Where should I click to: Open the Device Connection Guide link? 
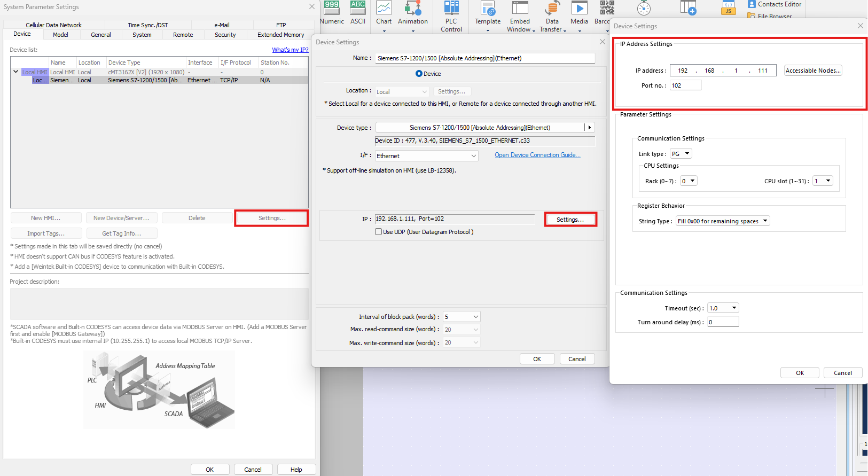coord(537,155)
